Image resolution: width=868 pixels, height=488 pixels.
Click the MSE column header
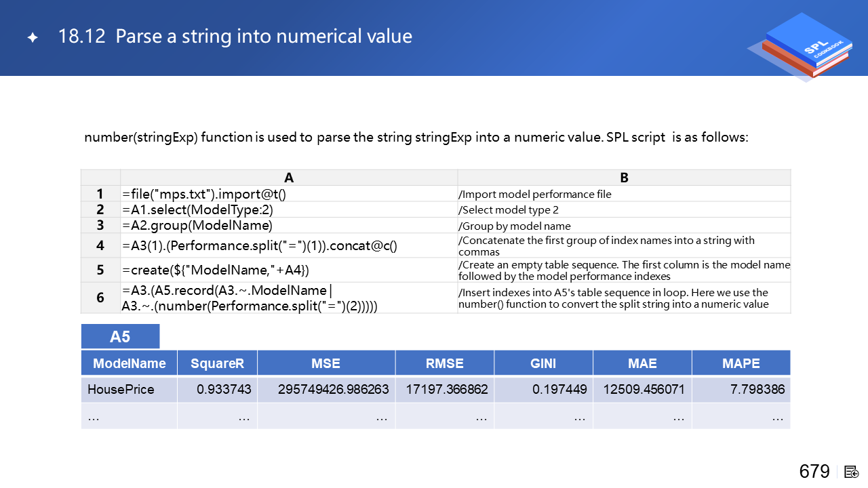click(x=325, y=363)
